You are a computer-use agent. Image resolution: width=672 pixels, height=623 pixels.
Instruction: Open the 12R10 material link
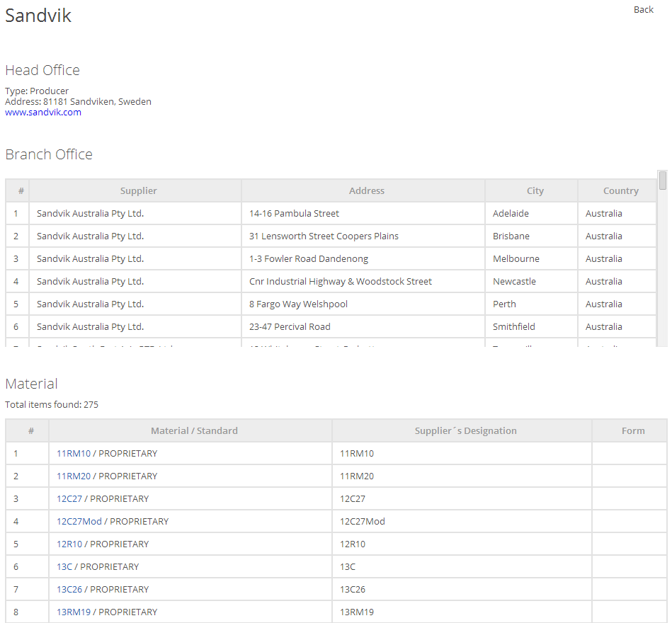click(x=69, y=544)
